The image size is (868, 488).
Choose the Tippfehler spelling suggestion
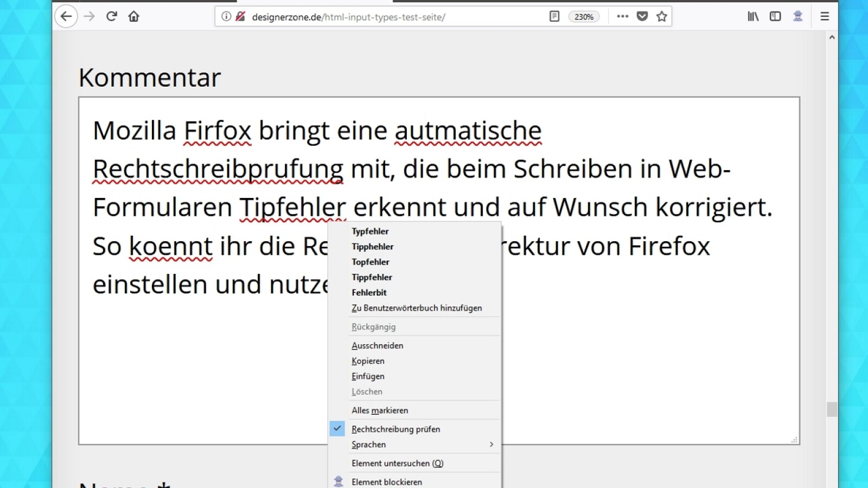click(x=372, y=277)
